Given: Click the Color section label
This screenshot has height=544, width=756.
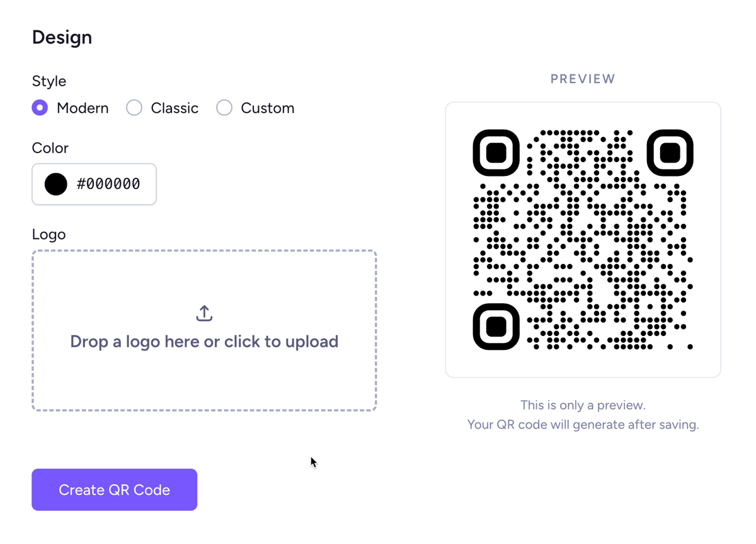Looking at the screenshot, I should tap(50, 148).
